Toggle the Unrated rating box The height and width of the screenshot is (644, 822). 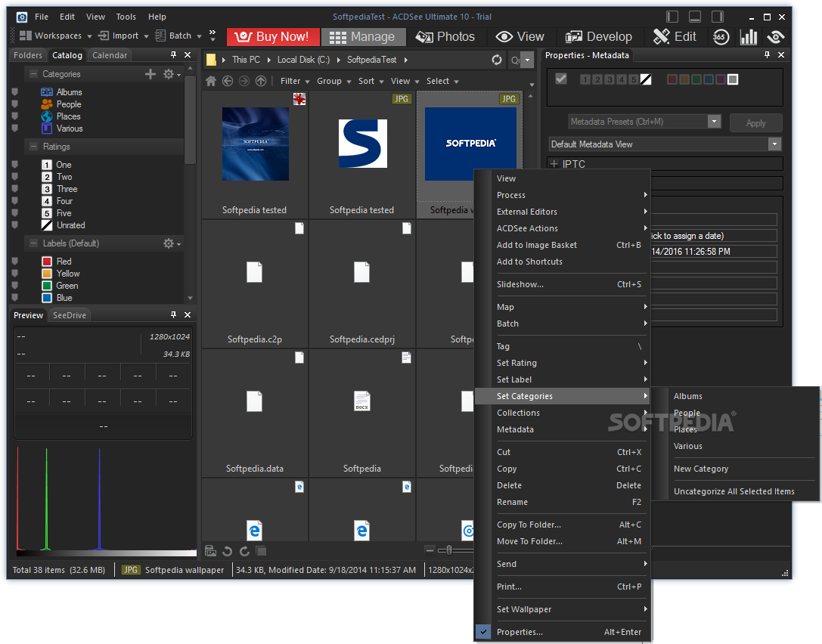pos(47,225)
